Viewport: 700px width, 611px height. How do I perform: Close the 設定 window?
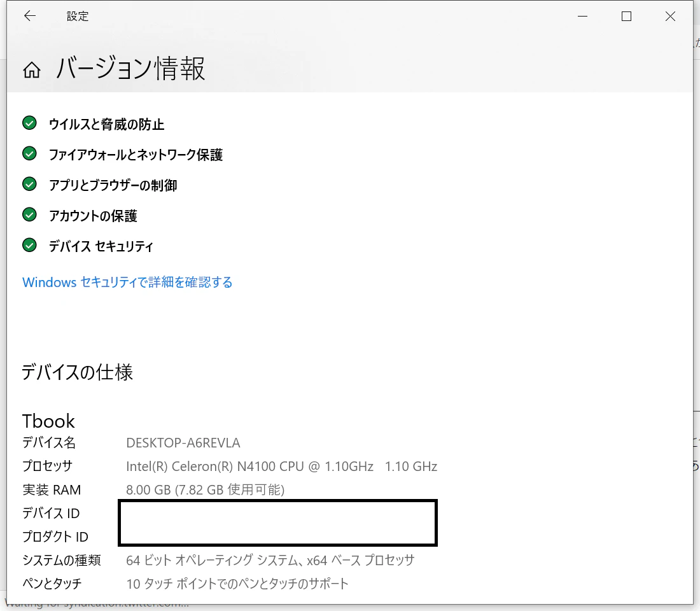[x=670, y=17]
